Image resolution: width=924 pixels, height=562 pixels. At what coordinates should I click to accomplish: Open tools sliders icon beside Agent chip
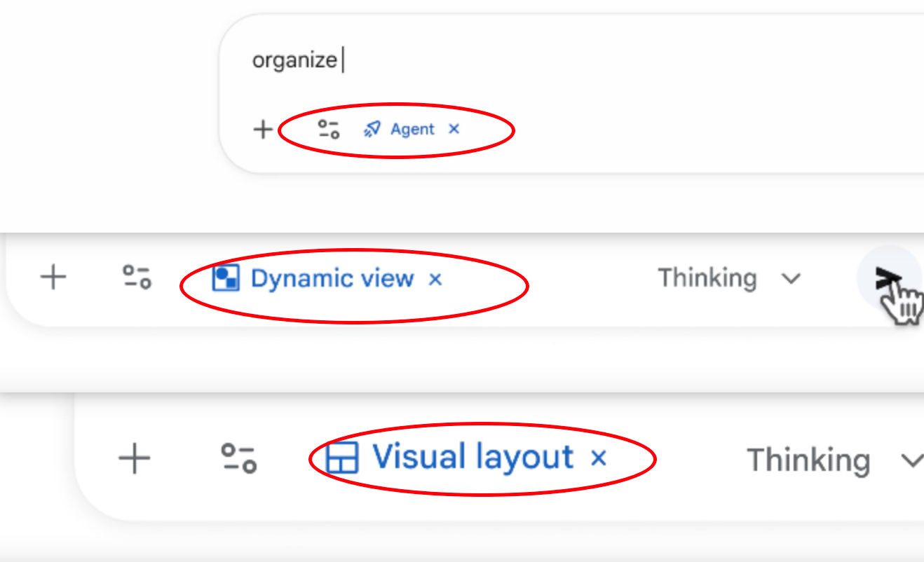pyautogui.click(x=328, y=129)
